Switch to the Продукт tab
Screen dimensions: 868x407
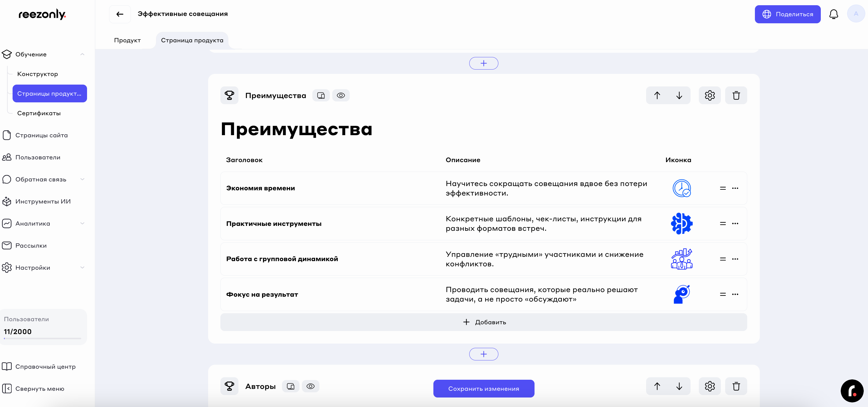pos(128,40)
